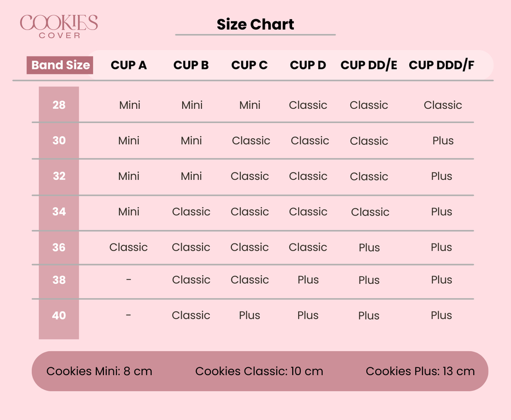
Task: Click Plus under CUP C, band 40
Action: (x=249, y=315)
